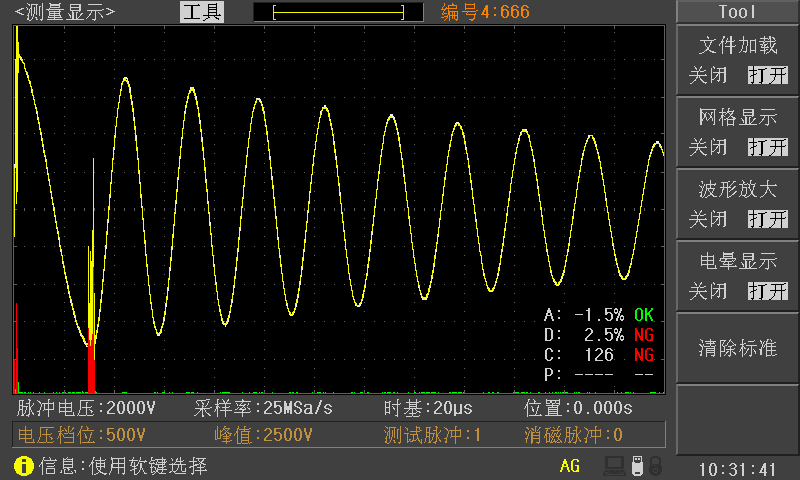Set 波形放大 (waveform zoom) to 打开
800x480 pixels.
coord(767,219)
